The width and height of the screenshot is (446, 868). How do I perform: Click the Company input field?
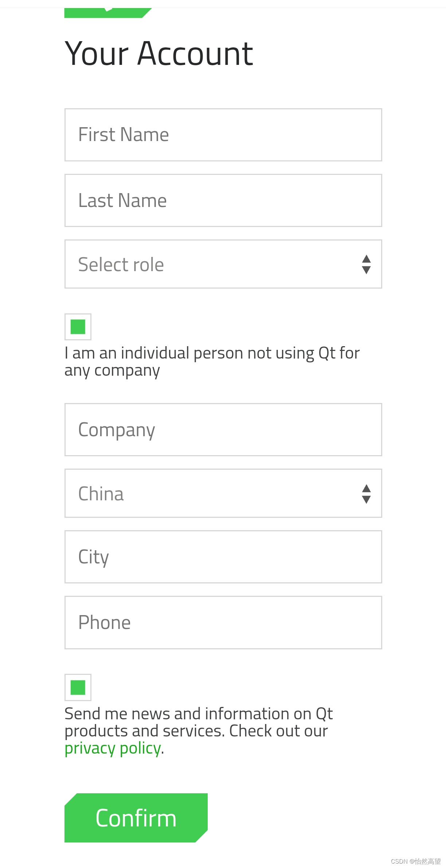pos(223,430)
